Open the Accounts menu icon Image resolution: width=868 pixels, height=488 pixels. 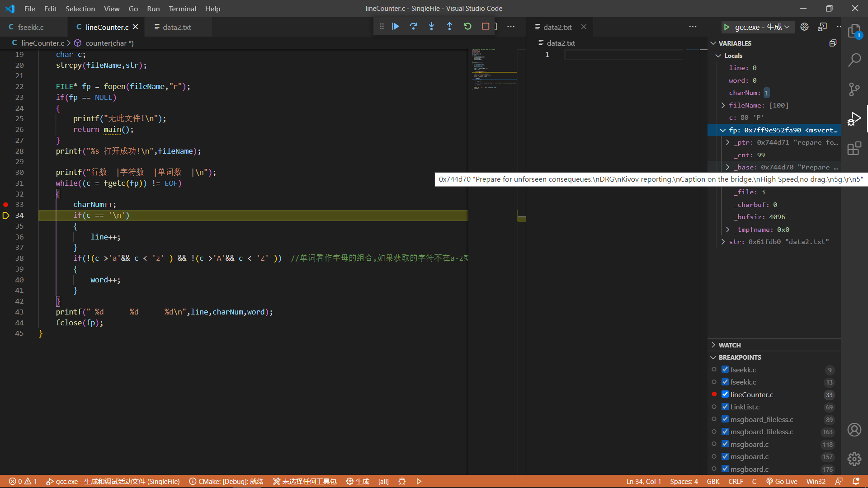click(854, 430)
